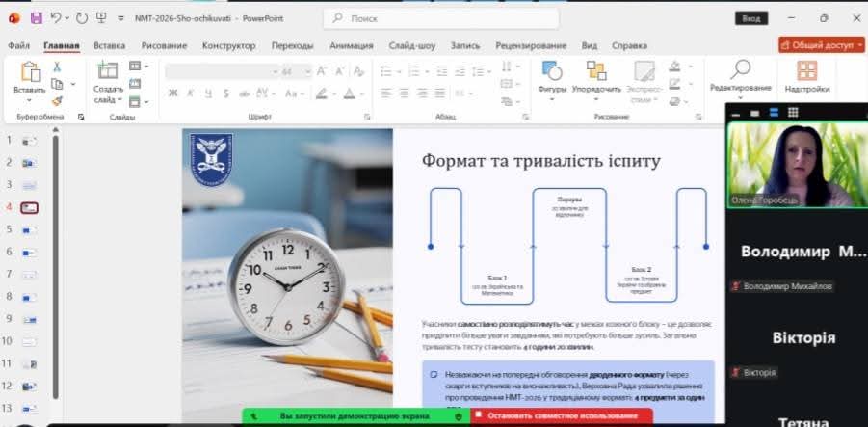Toggle italic (К) formatting
This screenshot has width=868, height=427.
click(x=191, y=93)
